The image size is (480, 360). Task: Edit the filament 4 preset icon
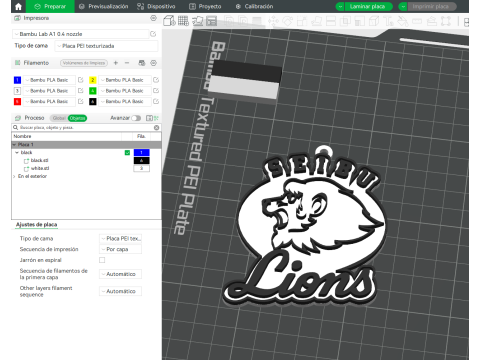coord(156,91)
